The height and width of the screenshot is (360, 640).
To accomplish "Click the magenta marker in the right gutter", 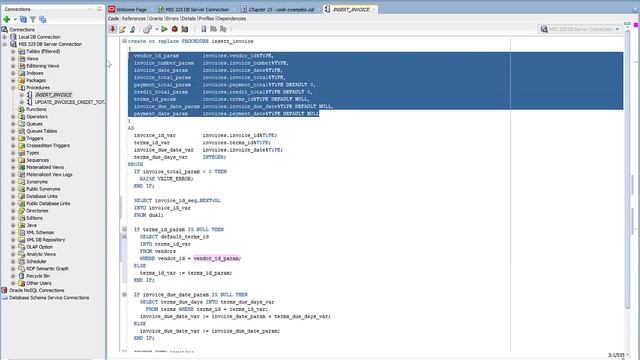I will (x=636, y=25).
